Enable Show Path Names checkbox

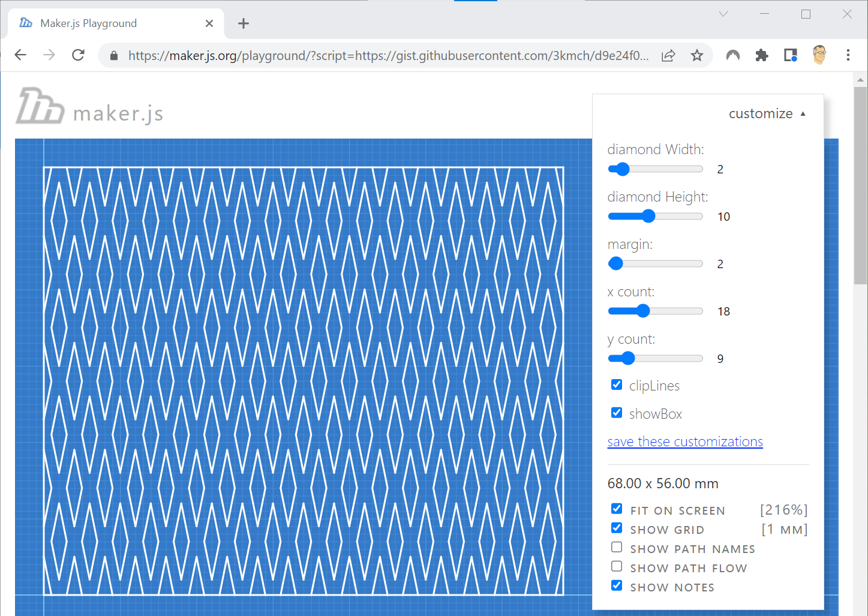[617, 547]
